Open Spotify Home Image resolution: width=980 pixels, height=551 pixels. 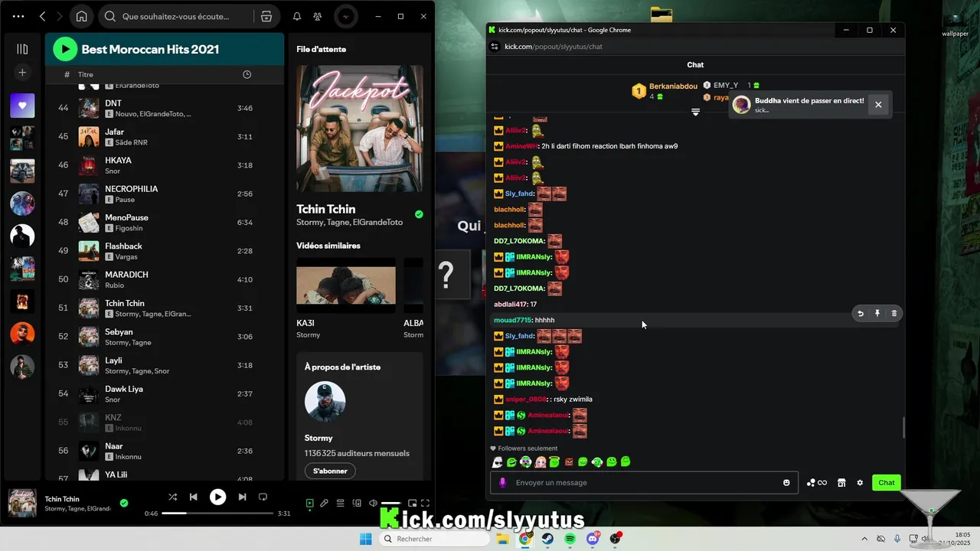point(82,16)
